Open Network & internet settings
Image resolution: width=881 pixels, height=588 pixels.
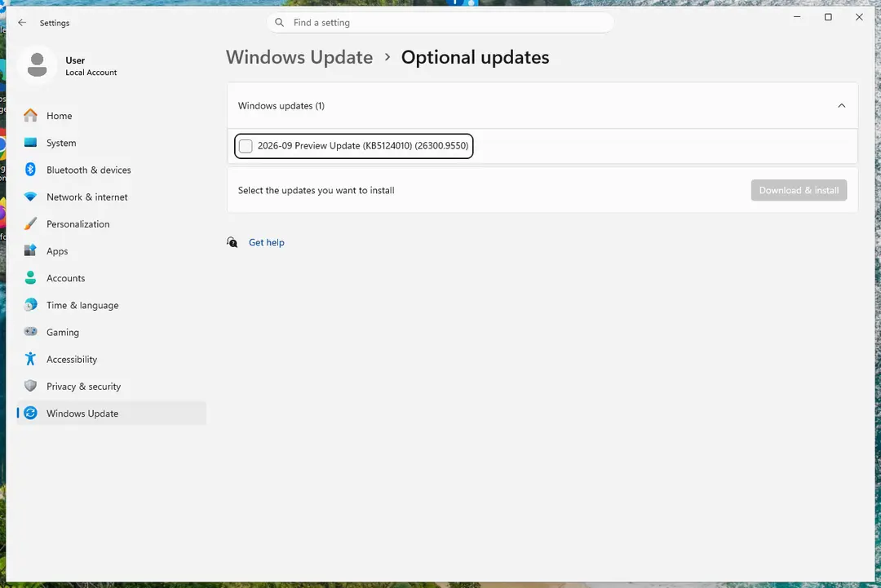(x=112, y=197)
